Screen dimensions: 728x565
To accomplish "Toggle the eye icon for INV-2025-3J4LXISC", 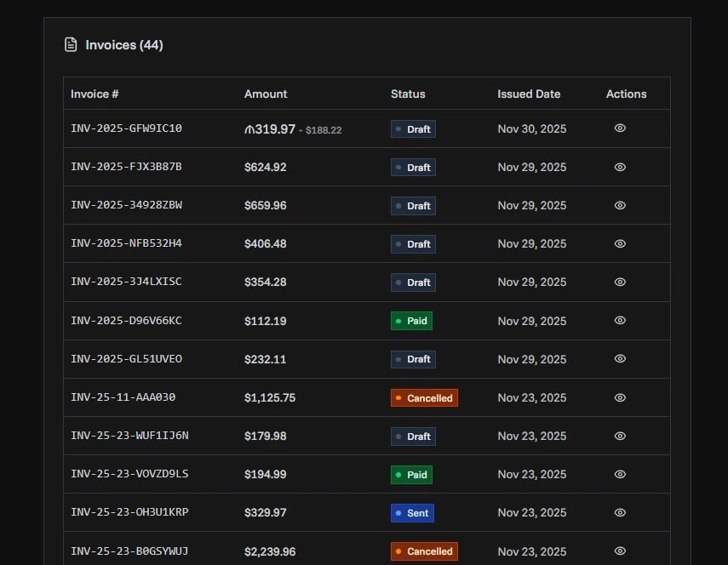I will pos(619,282).
